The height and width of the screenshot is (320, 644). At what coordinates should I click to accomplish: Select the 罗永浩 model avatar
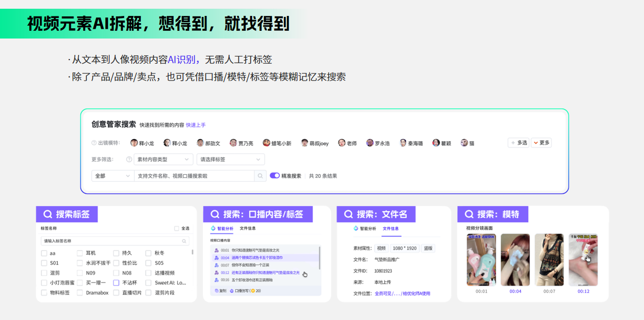(x=370, y=143)
